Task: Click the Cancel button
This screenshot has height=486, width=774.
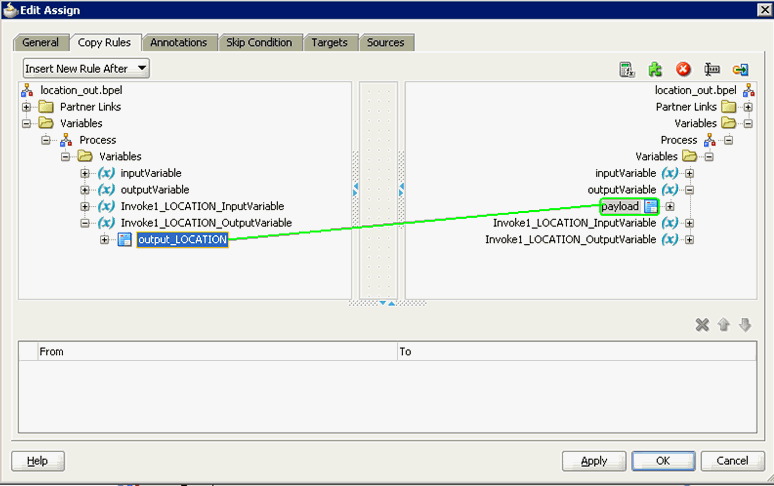Action: 732,461
